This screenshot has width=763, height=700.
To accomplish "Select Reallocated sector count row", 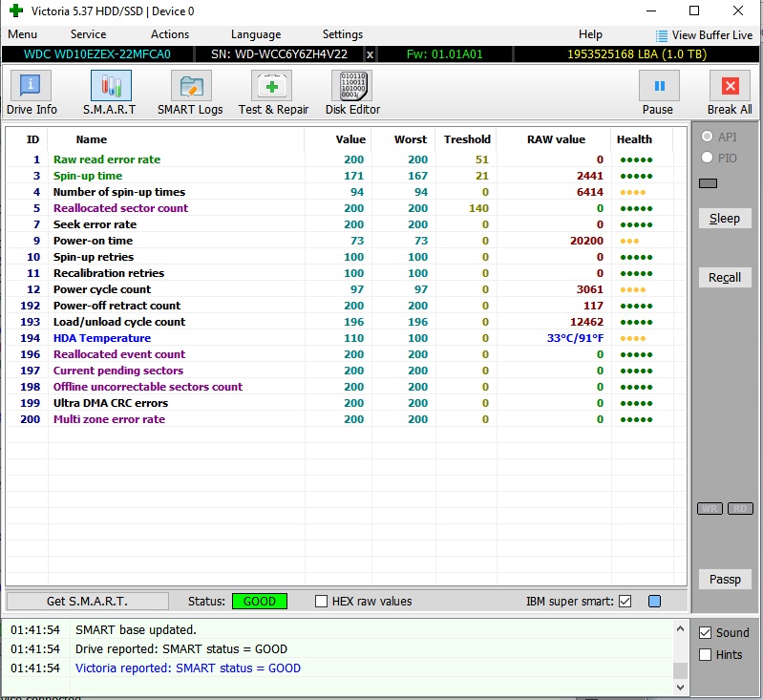I will tap(346, 208).
